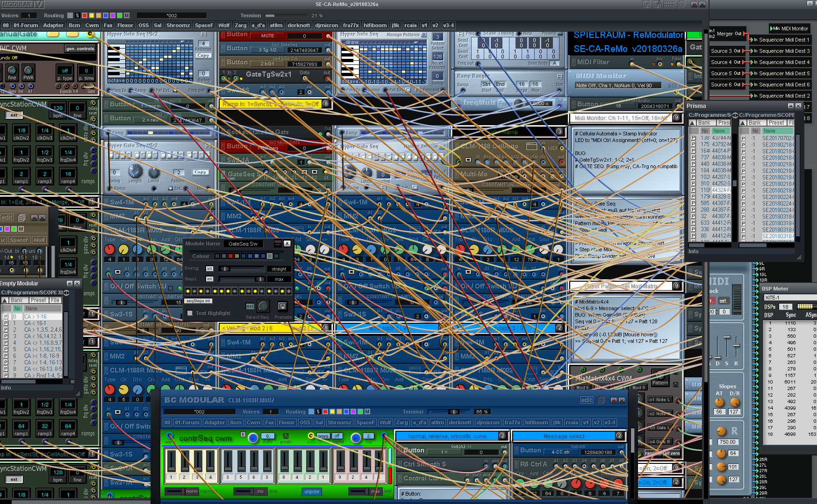Open the Zarg tab in BC Modular window
The height and width of the screenshot is (504, 817).
(402, 422)
